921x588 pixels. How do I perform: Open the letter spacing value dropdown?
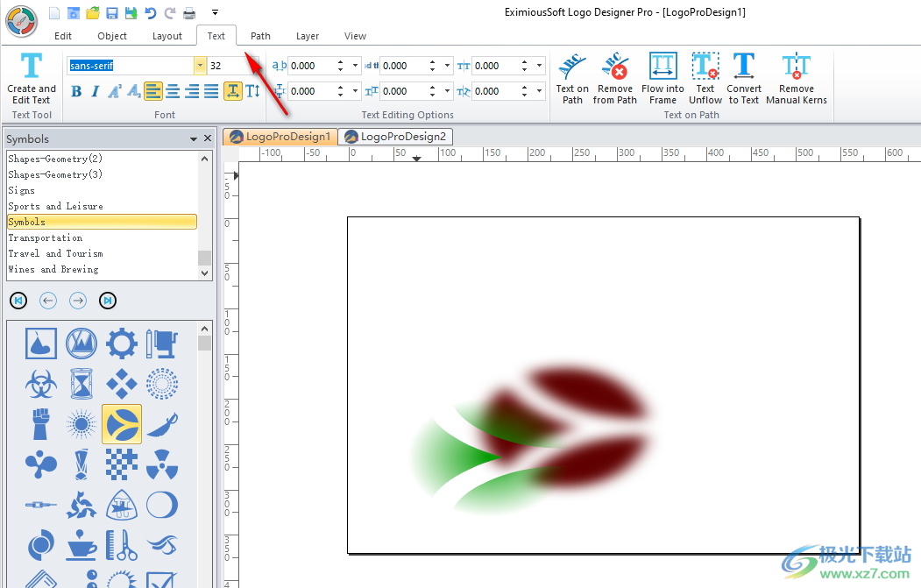click(x=354, y=65)
